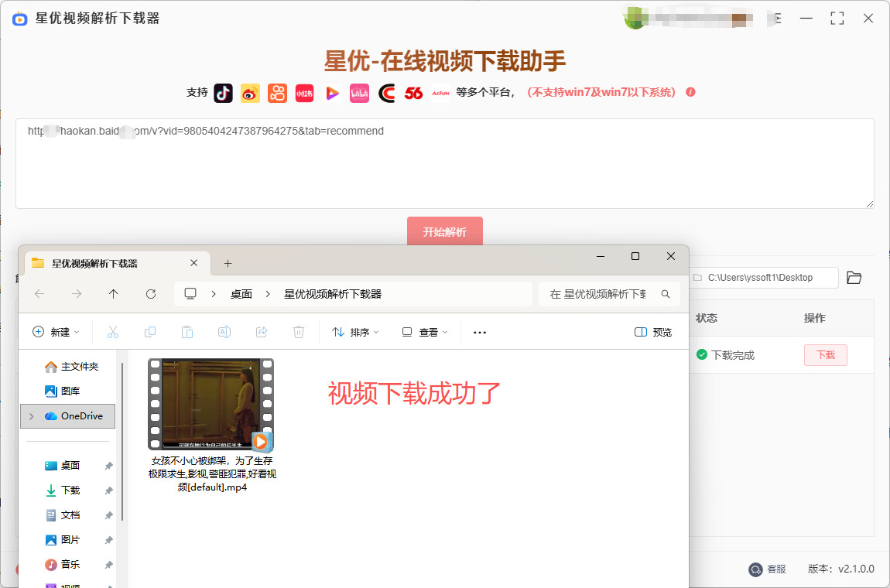Open the 新建 new item dropdown
The image size is (890, 588).
[x=56, y=332]
